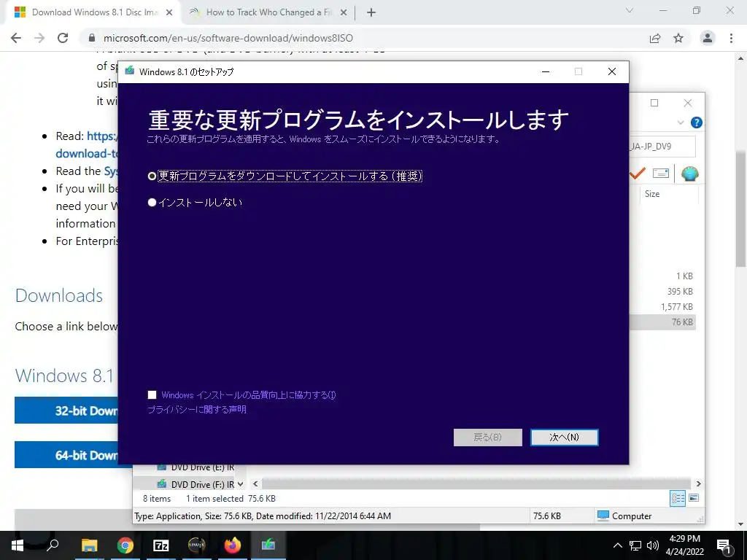Screen dimensions: 747x560
Task: Click the card icon in Explorer toolbar
Action: click(x=660, y=174)
